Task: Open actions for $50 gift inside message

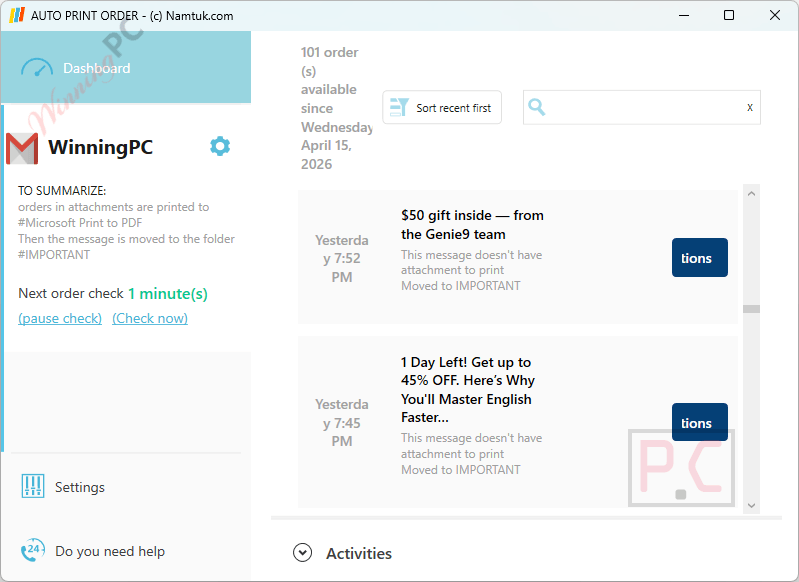Action: click(700, 258)
